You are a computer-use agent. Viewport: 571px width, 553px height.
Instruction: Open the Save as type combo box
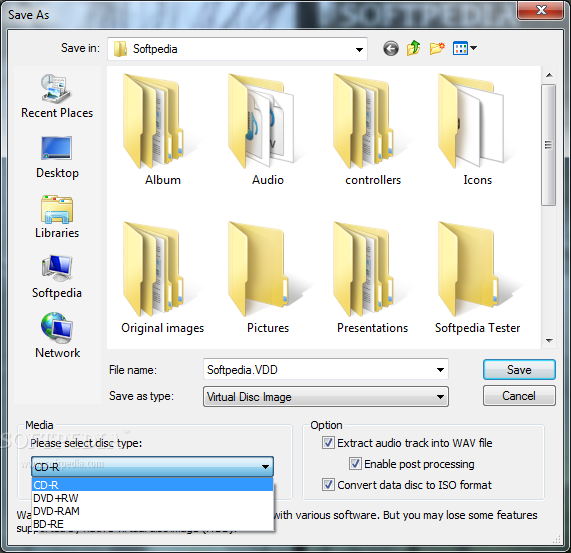point(326,396)
